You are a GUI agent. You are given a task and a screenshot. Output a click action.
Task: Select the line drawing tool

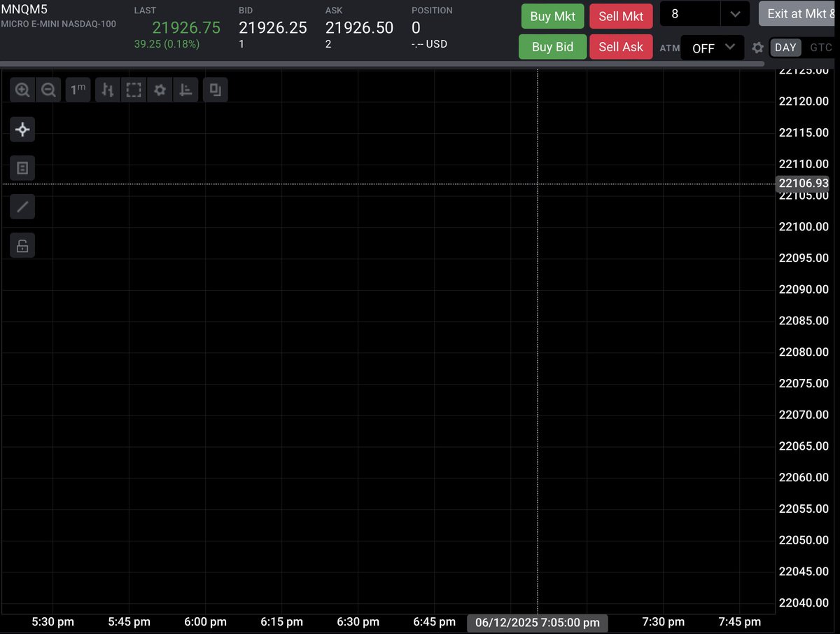[22, 207]
